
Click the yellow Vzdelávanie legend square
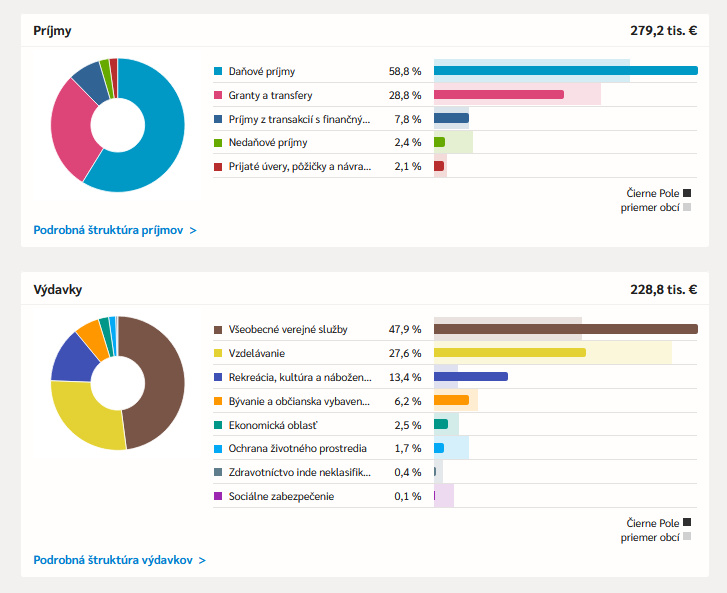click(218, 353)
